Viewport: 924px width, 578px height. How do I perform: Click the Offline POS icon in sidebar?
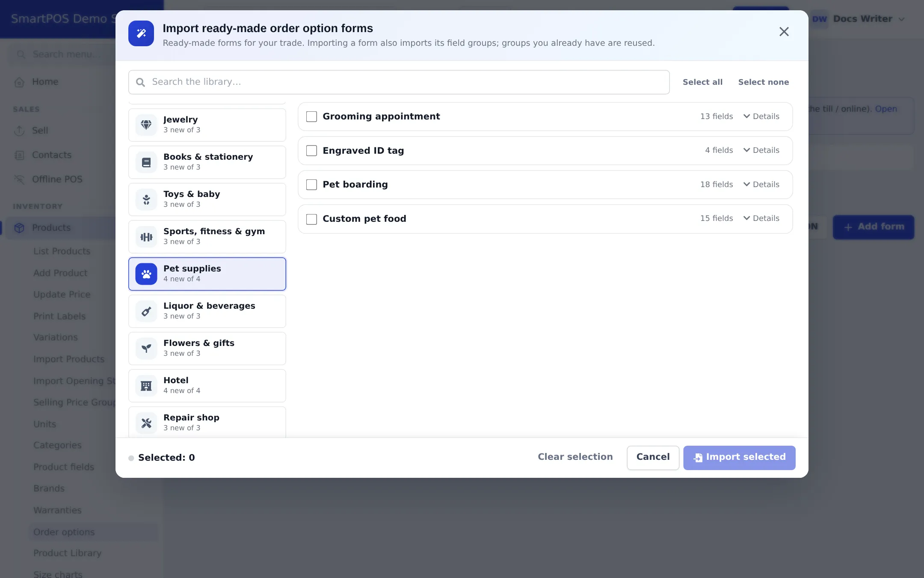point(19,179)
